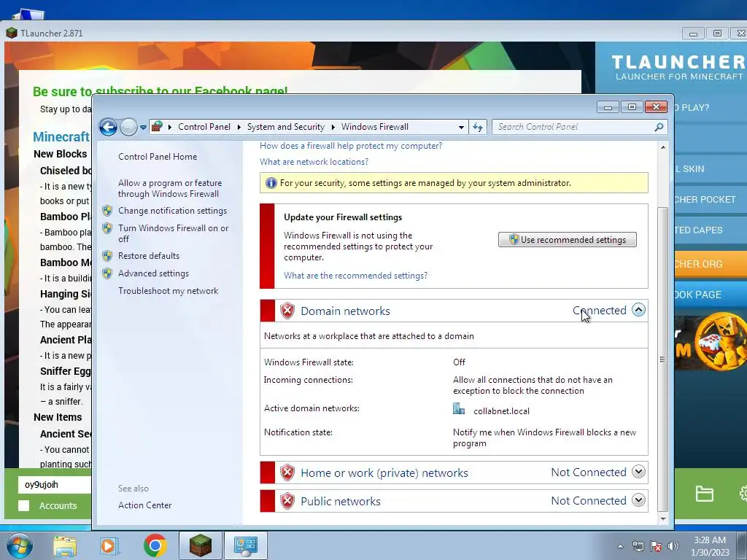Open Control Panel Home link
This screenshot has width=747, height=560.
click(158, 157)
